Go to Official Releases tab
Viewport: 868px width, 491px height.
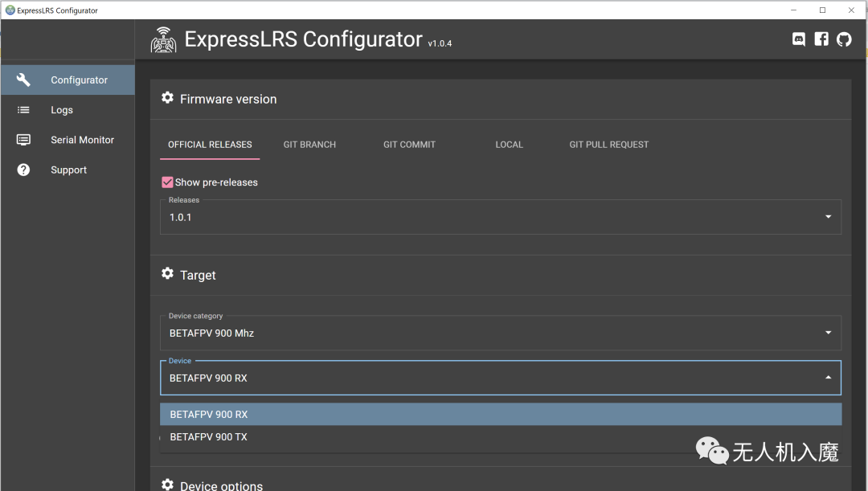click(210, 145)
